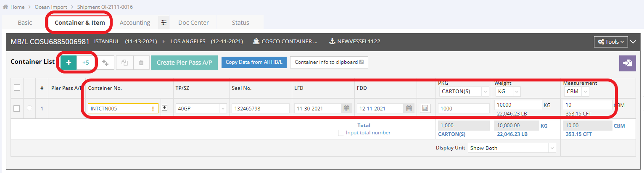Switch to the Accounting tab
Image resolution: width=644 pixels, height=173 pixels.
135,23
